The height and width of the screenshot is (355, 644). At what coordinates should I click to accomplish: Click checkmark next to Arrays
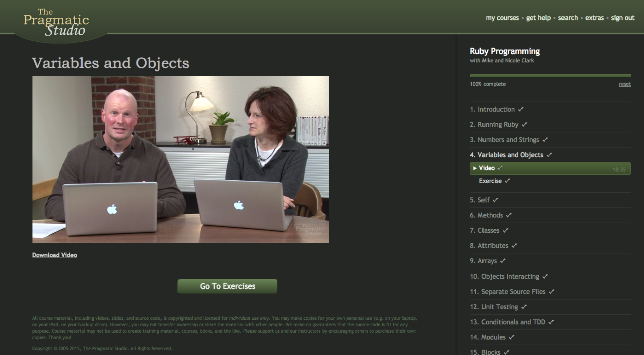point(503,261)
